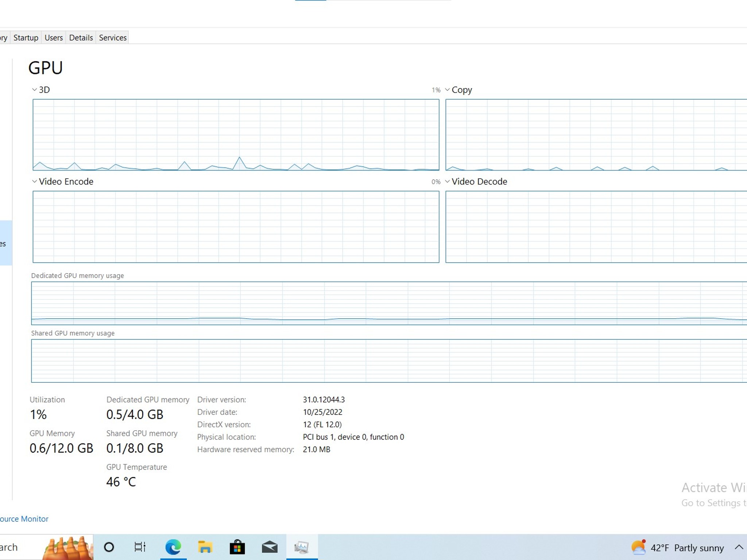This screenshot has width=747, height=560.
Task: Click the 0.1/8.0 GB shared memory value
Action: [135, 448]
